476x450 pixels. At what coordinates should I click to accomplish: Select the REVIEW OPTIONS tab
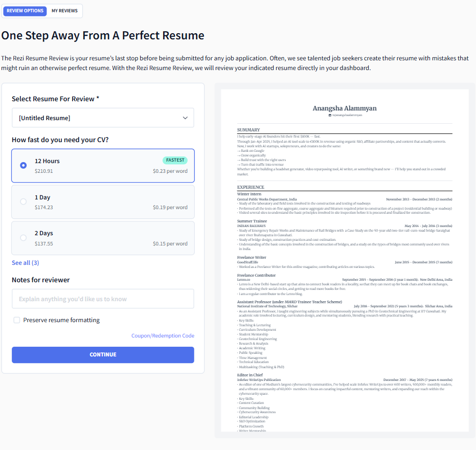coord(25,11)
